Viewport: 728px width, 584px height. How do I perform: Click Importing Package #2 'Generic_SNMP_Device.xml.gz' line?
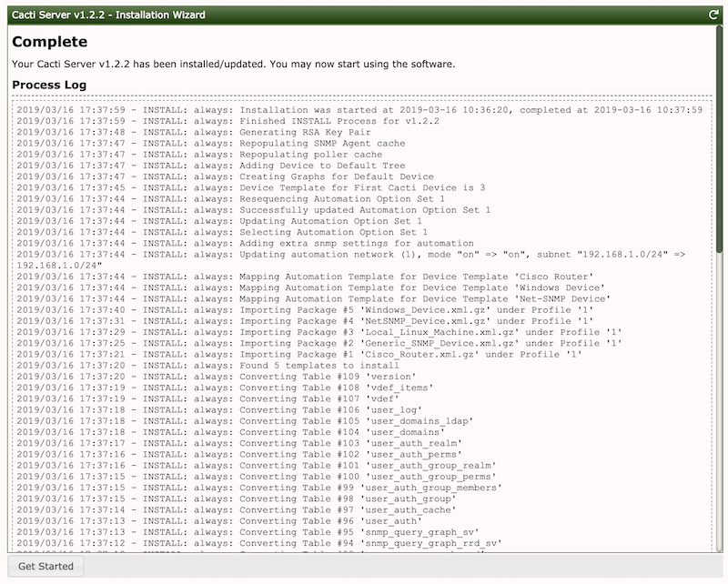(319, 344)
